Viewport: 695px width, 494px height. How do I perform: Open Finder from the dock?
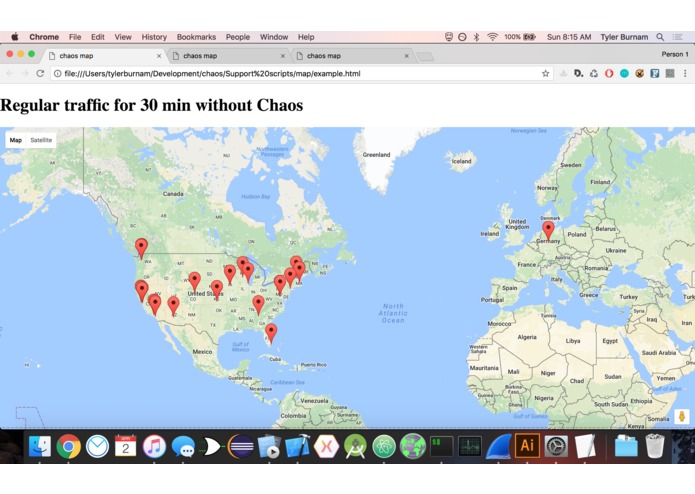click(x=40, y=446)
